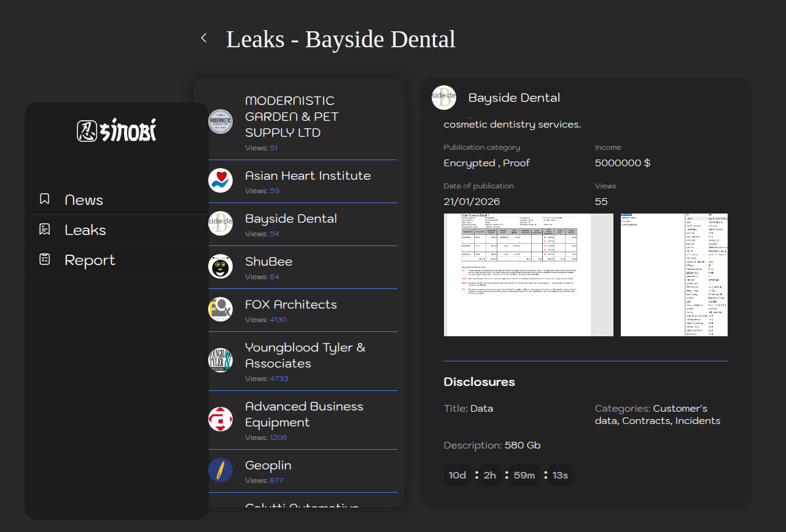
Task: Click the Sinobi logo in the sidebar
Action: 117,131
